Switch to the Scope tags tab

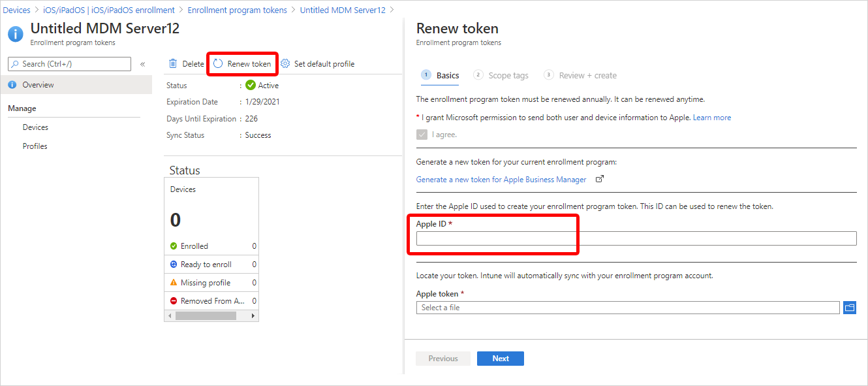click(x=508, y=76)
